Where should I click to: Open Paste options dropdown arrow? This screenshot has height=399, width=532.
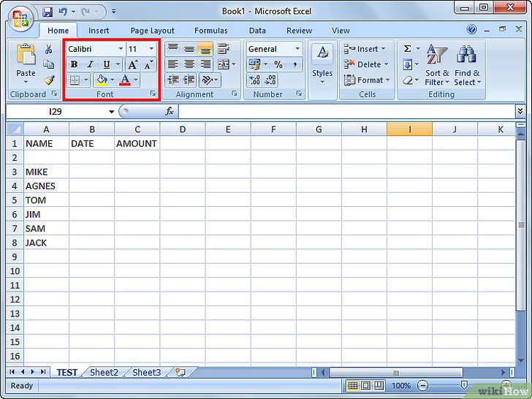(x=26, y=82)
